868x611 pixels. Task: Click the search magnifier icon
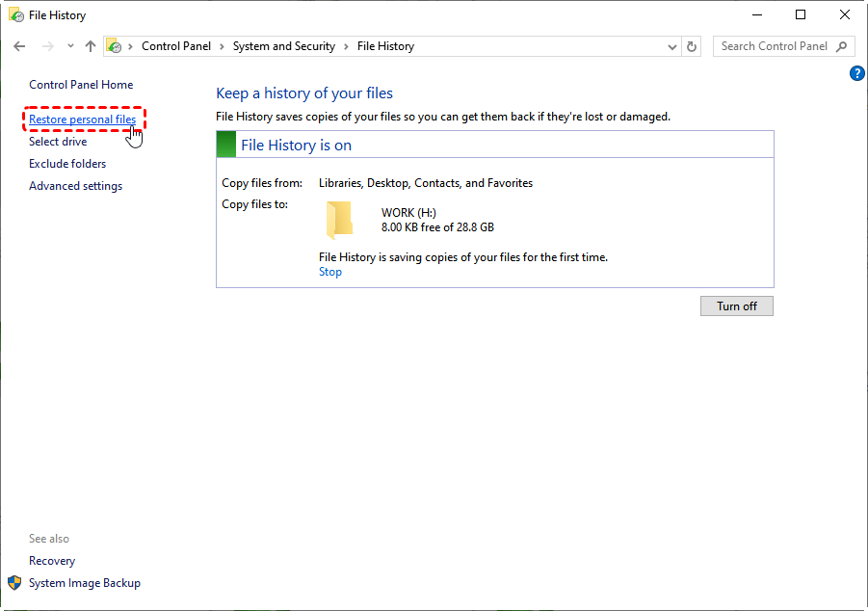coord(842,46)
